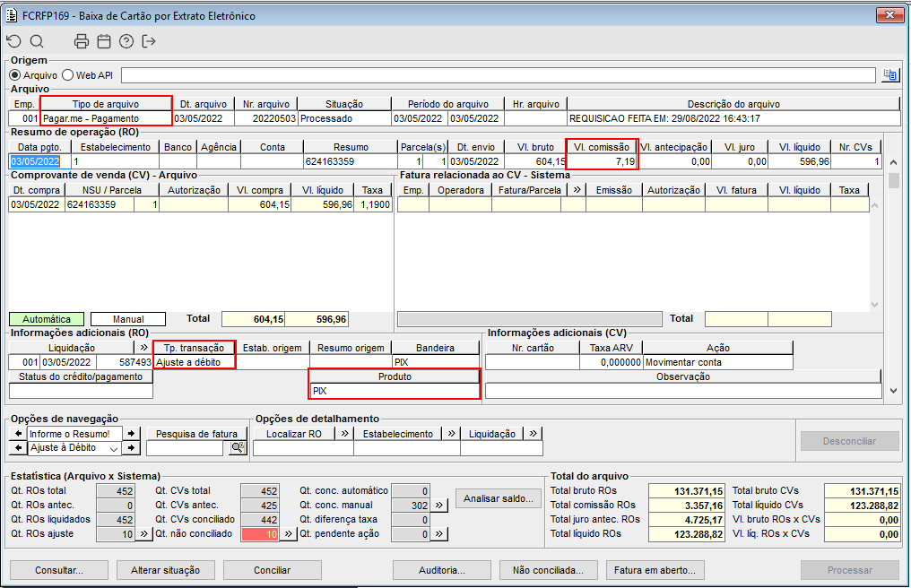911x588 pixels.
Task: Click the horizontal scrollbar under Fatura table
Action: click(529, 319)
